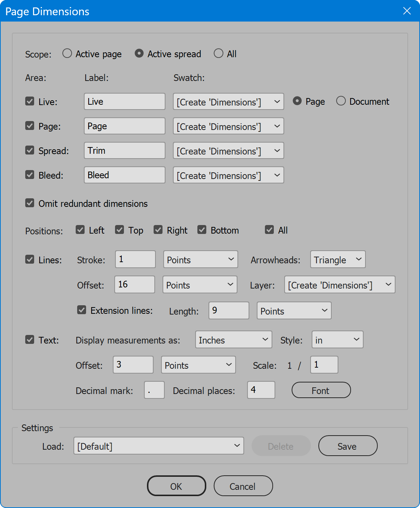Open Display measurements as Inches dropdown

(234, 339)
